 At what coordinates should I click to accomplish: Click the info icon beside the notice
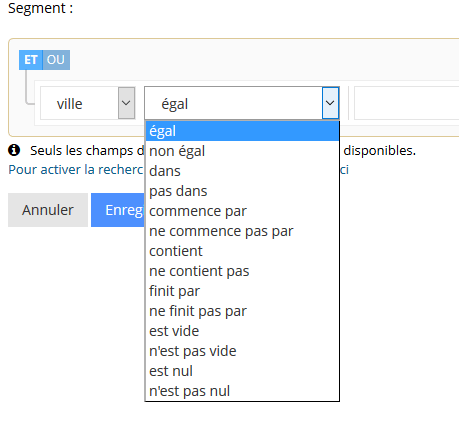(14, 150)
